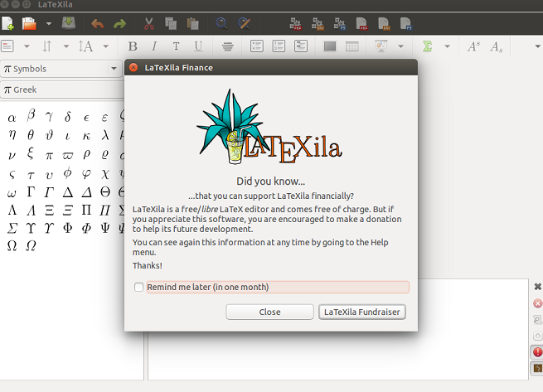This screenshot has width=543, height=392.
Task: Toggle the brown badbox filter icon
Action: [x=537, y=368]
